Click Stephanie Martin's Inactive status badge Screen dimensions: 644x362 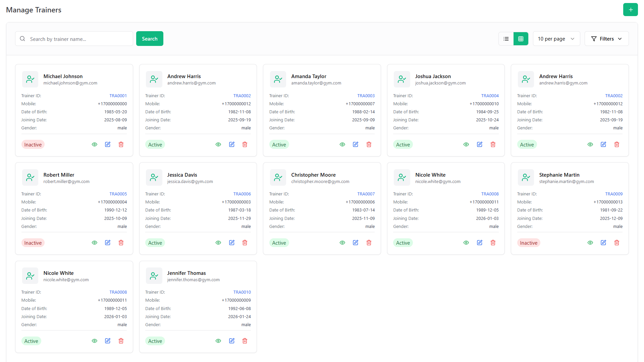point(529,243)
